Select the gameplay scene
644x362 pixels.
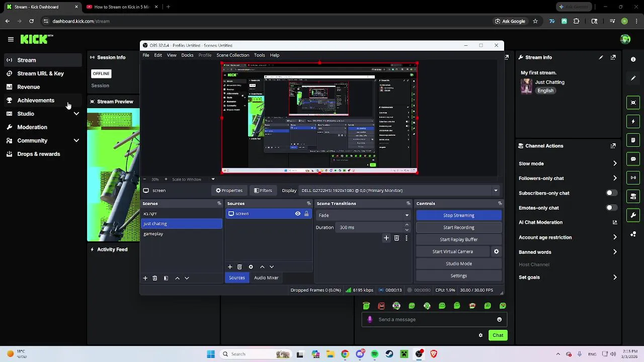point(181,234)
